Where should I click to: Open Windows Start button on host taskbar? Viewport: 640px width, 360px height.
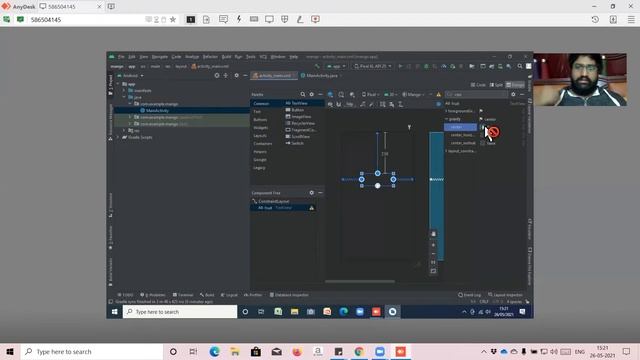click(x=10, y=351)
